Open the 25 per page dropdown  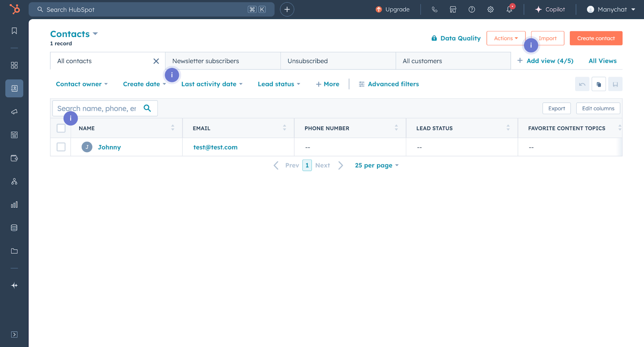(376, 165)
